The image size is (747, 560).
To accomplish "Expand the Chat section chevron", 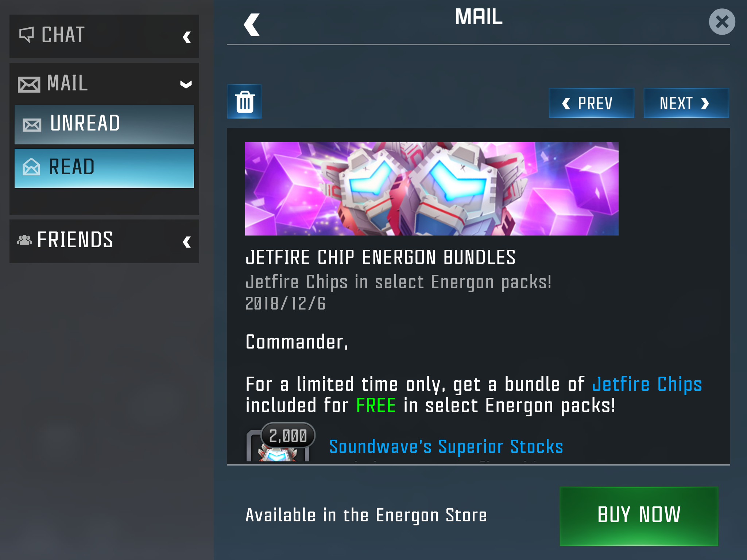I will pyautogui.click(x=187, y=37).
